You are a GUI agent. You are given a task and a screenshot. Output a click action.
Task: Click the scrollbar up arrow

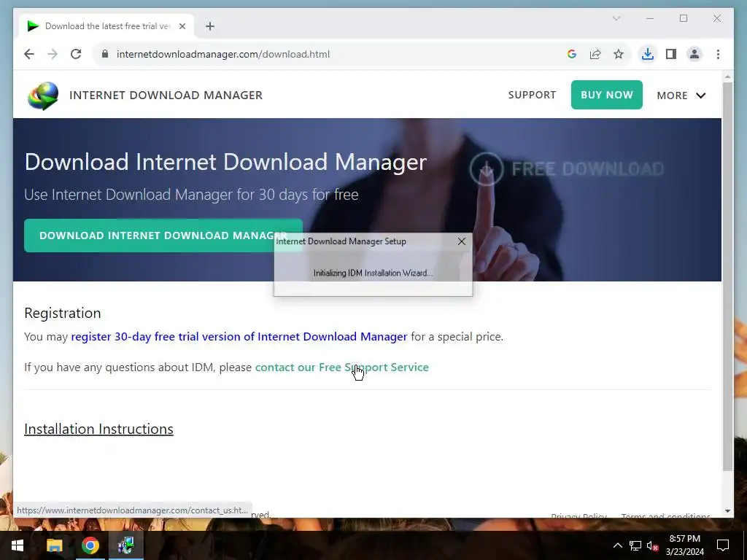727,76
